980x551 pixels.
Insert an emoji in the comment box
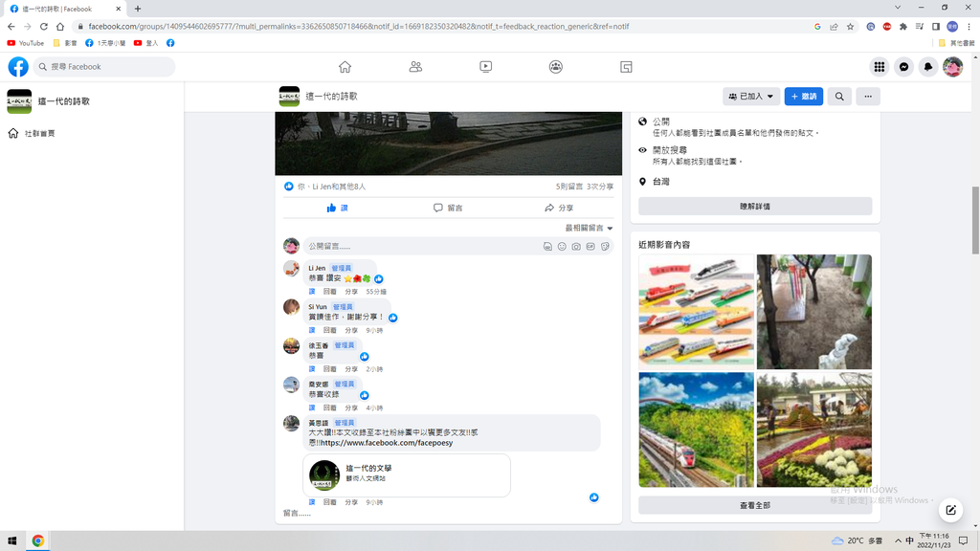pyautogui.click(x=562, y=247)
